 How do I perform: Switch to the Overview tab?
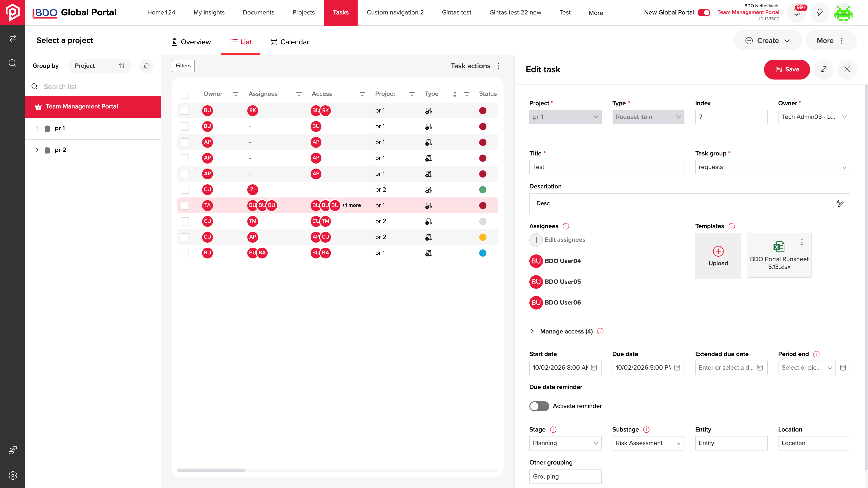191,42
